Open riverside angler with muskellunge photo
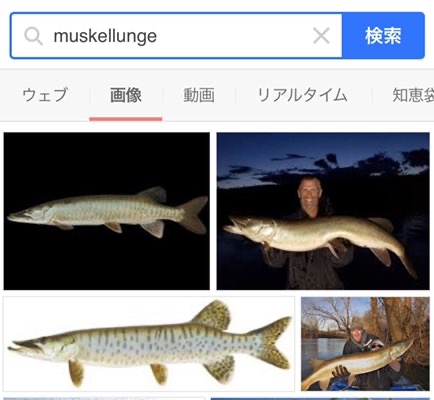Screen dimensions: 434x400 (365, 344)
